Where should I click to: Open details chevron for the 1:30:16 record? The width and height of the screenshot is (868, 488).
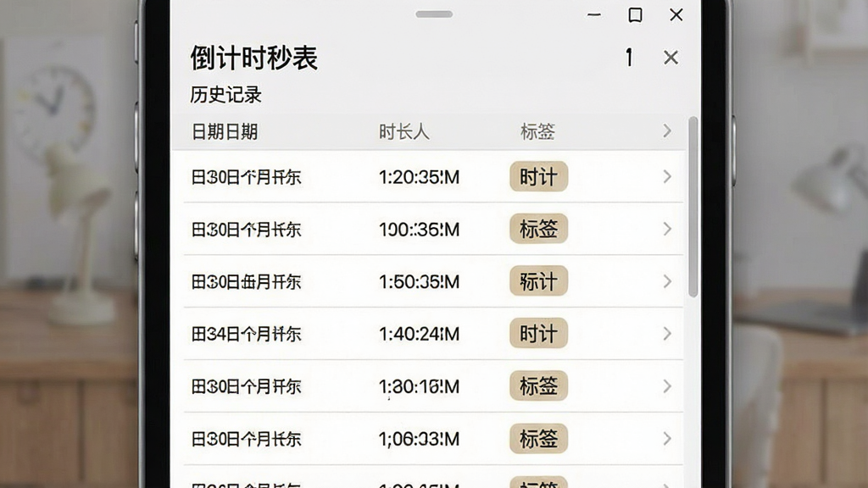(667, 386)
